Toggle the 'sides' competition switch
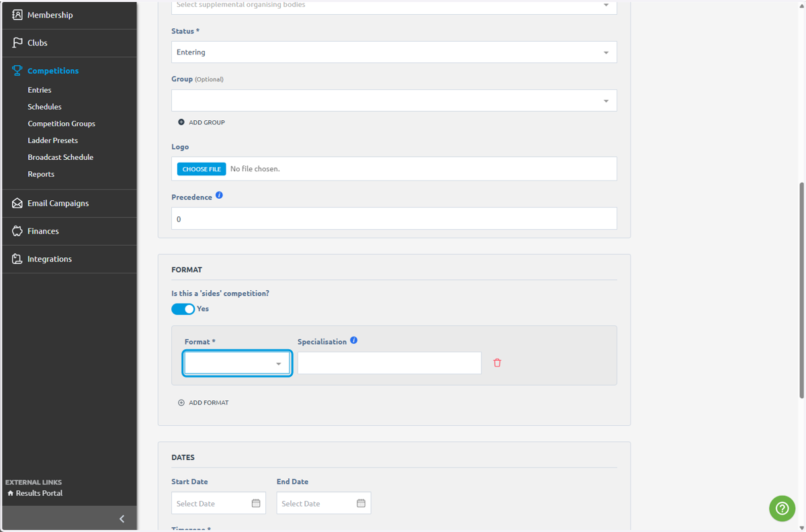 pos(183,309)
